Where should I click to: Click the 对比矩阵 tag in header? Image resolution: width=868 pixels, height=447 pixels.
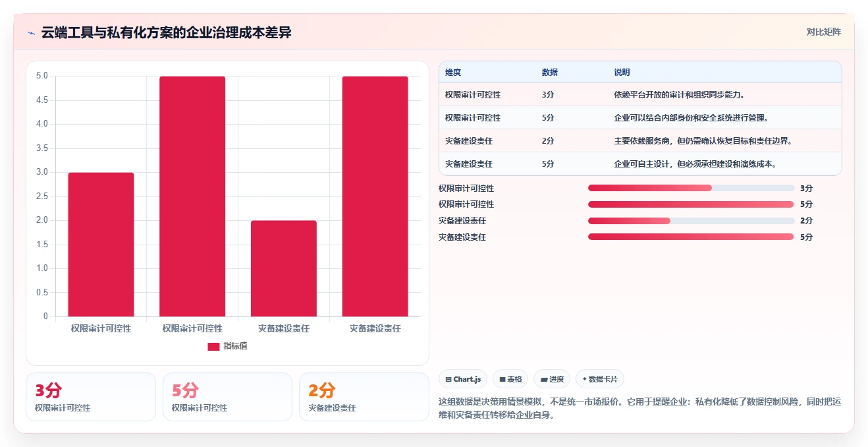coord(823,32)
